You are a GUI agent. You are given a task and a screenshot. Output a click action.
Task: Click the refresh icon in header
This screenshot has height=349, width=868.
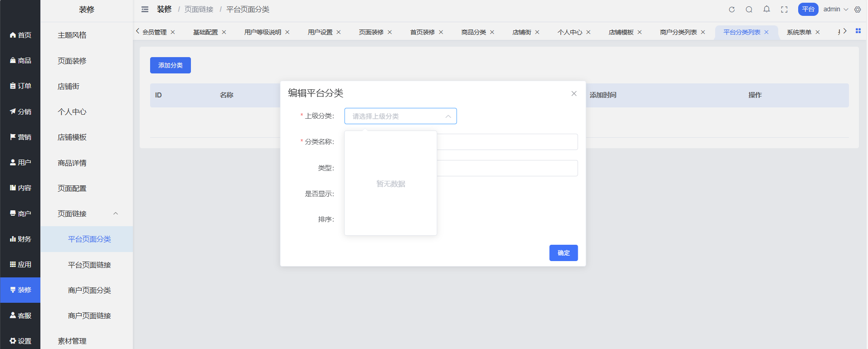tap(731, 10)
